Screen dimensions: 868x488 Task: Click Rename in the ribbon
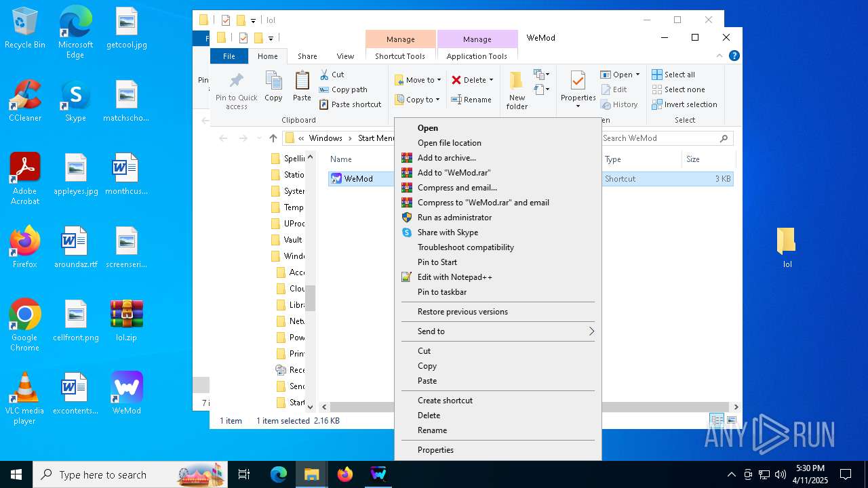click(x=472, y=100)
